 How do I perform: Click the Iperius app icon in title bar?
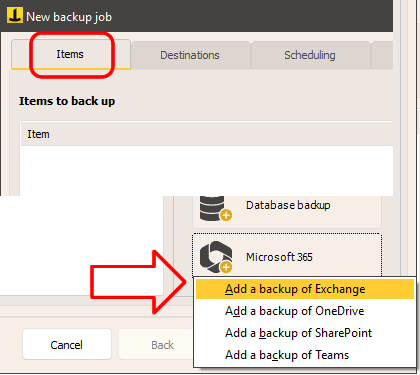pyautogui.click(x=15, y=15)
